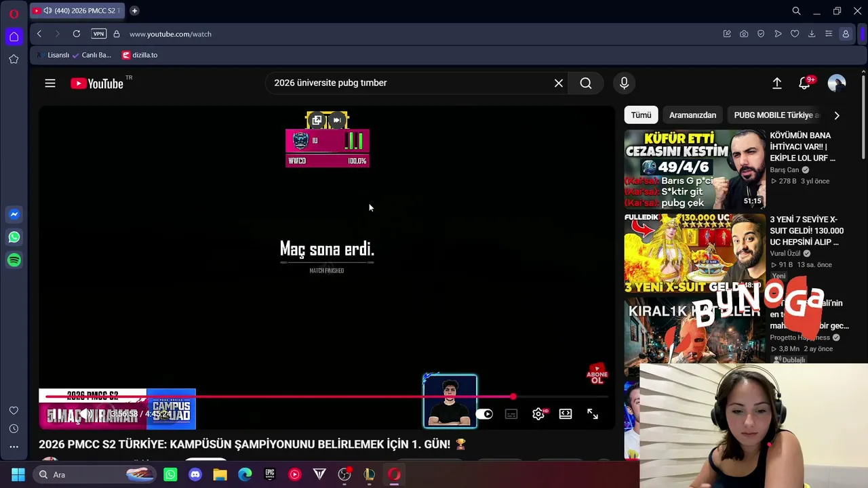Screen dimensions: 868x488
Task: Click the address bar URL
Action: click(x=170, y=34)
